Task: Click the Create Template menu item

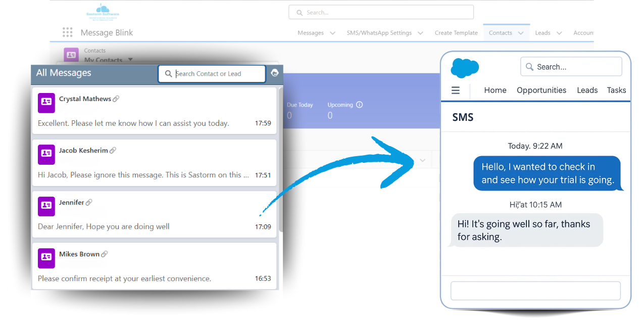Action: pos(456,32)
